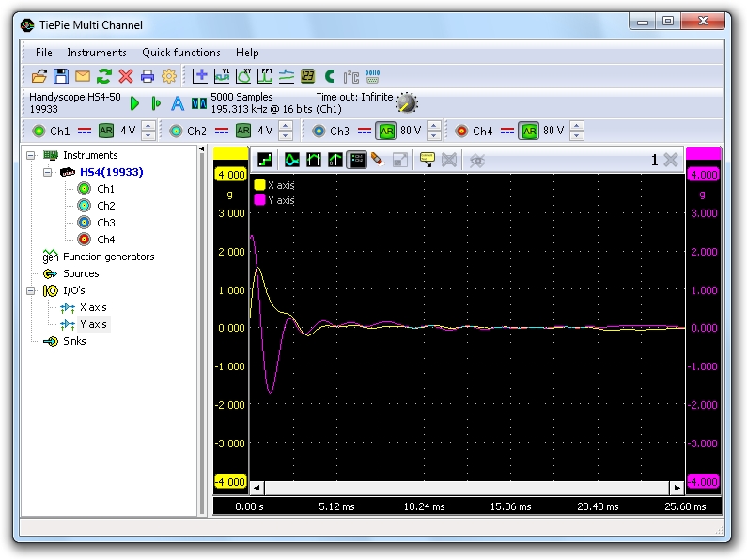
Task: Collapse the Instruments tree node
Action: [x=31, y=155]
